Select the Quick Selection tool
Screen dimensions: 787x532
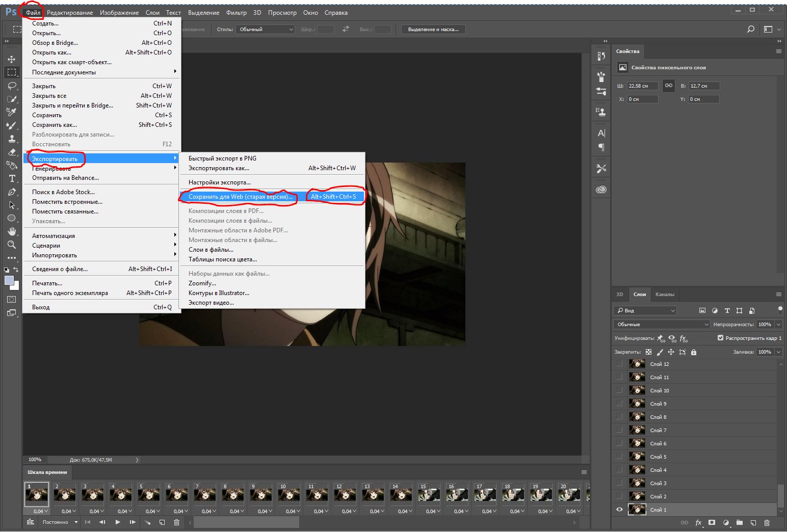(x=12, y=99)
